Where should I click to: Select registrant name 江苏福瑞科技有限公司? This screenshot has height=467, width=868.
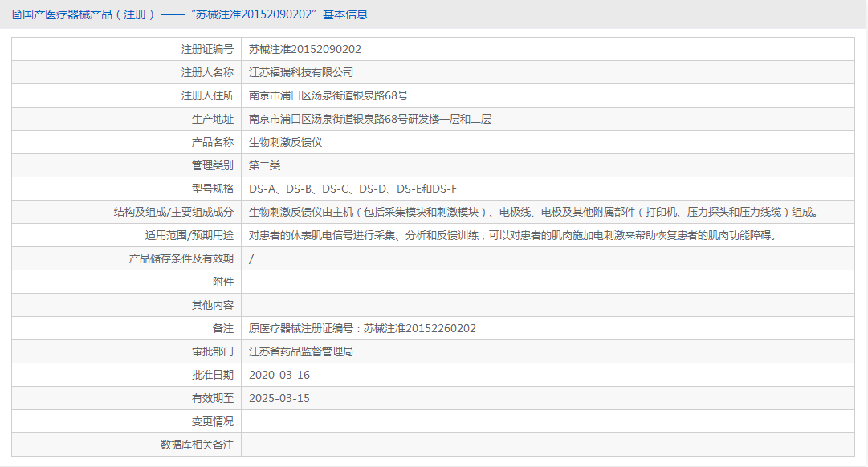301,72
